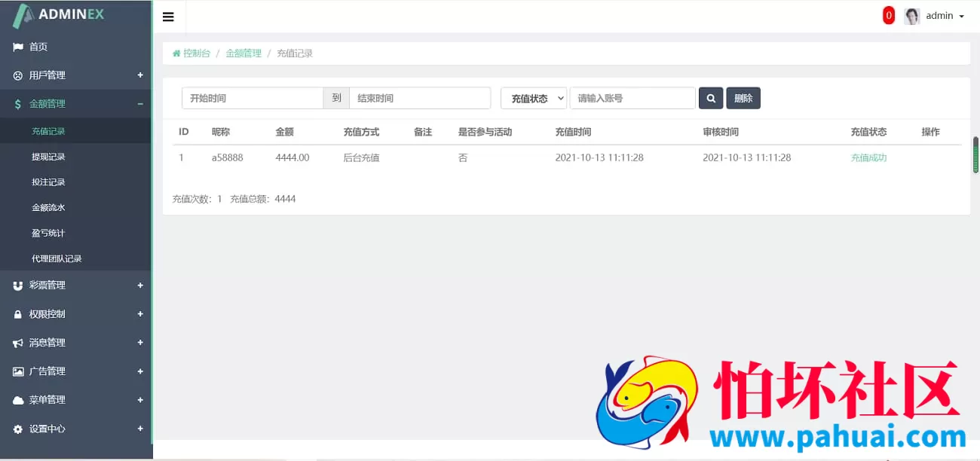Open the 权限控制 lock icon
The height and width of the screenshot is (461, 980).
point(18,314)
